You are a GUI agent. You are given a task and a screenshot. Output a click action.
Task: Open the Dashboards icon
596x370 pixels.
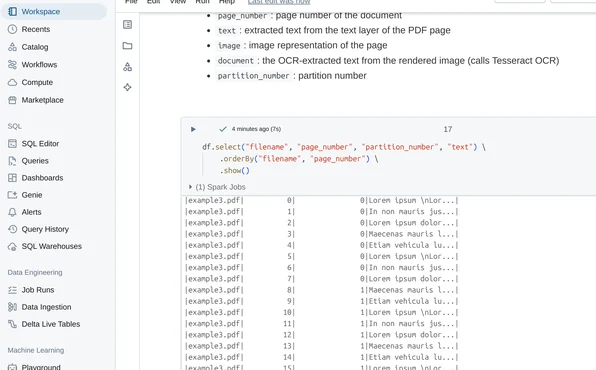click(13, 178)
